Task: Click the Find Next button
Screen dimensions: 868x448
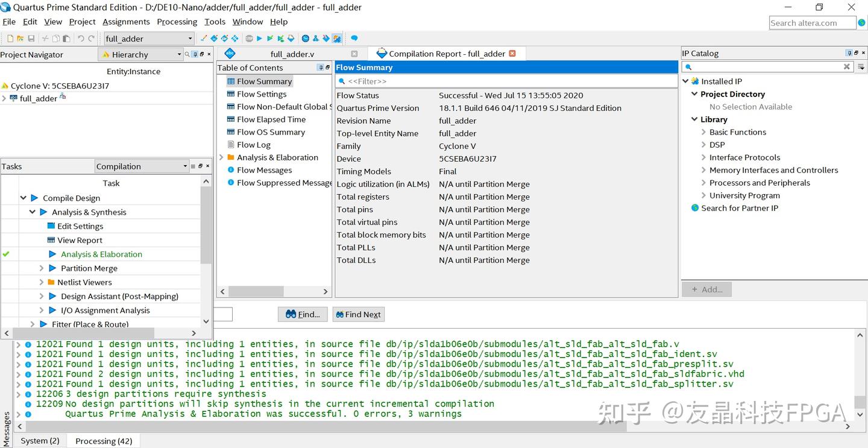Action: click(358, 314)
